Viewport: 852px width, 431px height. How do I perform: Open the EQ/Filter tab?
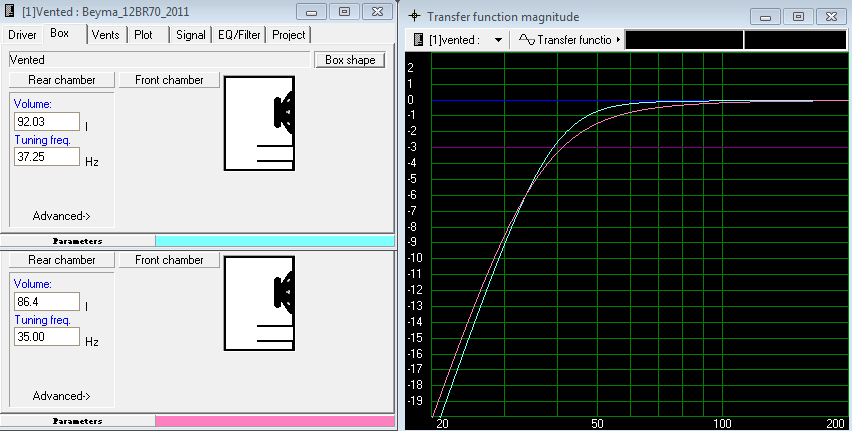[239, 34]
